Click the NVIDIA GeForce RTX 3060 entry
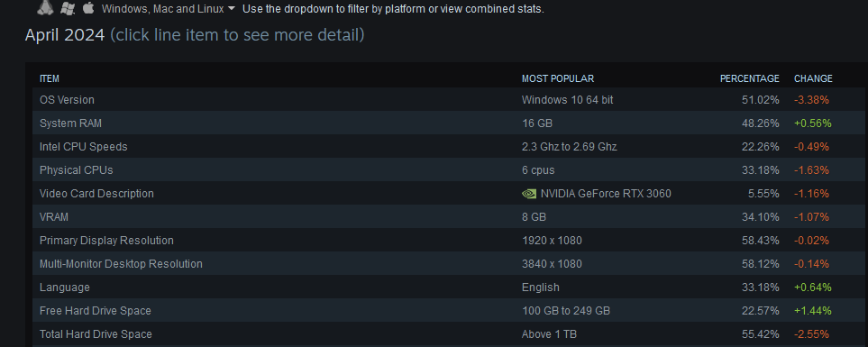868x347 pixels. [606, 194]
